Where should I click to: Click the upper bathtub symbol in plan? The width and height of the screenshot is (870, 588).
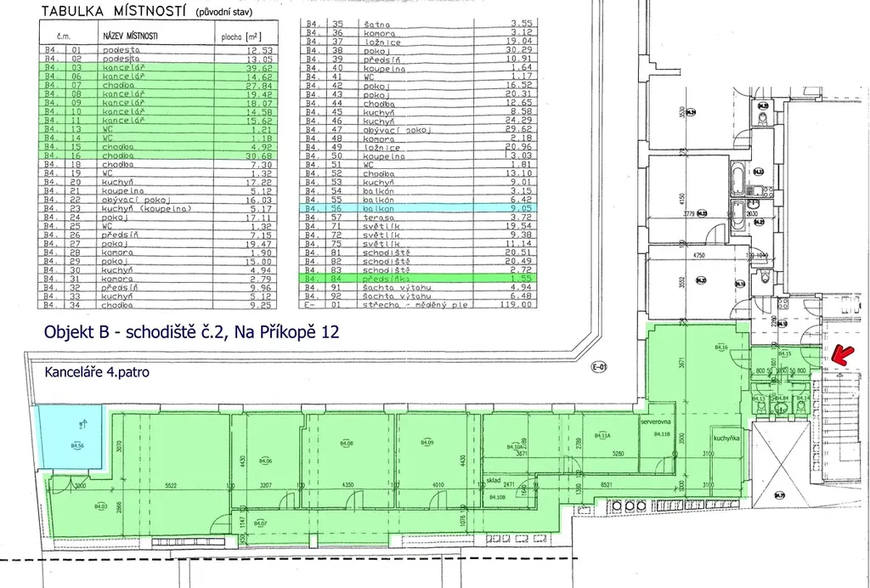pyautogui.click(x=736, y=179)
